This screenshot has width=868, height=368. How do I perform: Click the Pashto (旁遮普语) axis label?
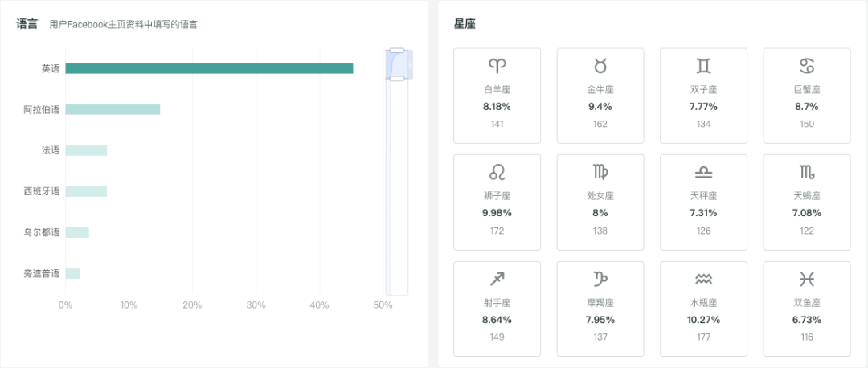41,273
